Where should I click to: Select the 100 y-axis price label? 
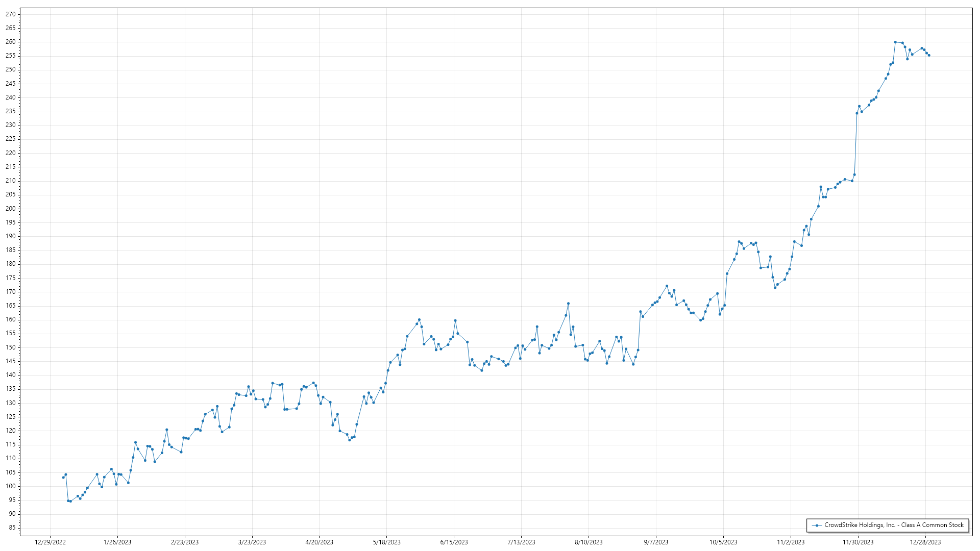[11, 486]
